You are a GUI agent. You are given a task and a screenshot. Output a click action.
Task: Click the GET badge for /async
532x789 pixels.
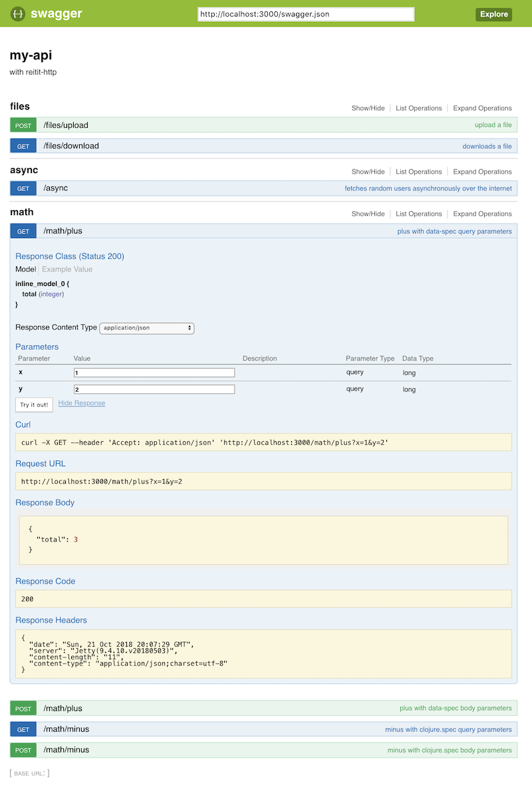23,188
